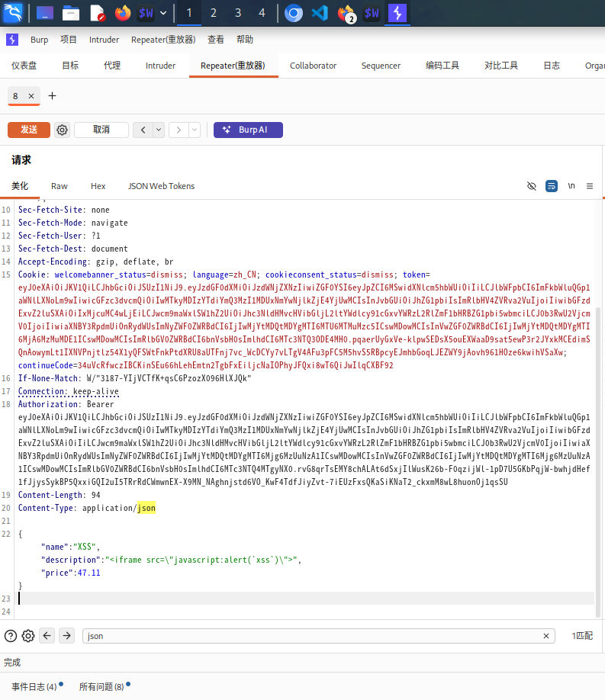Focus the Firefox window taskbar icon
This screenshot has width=605, height=700.
click(346, 13)
